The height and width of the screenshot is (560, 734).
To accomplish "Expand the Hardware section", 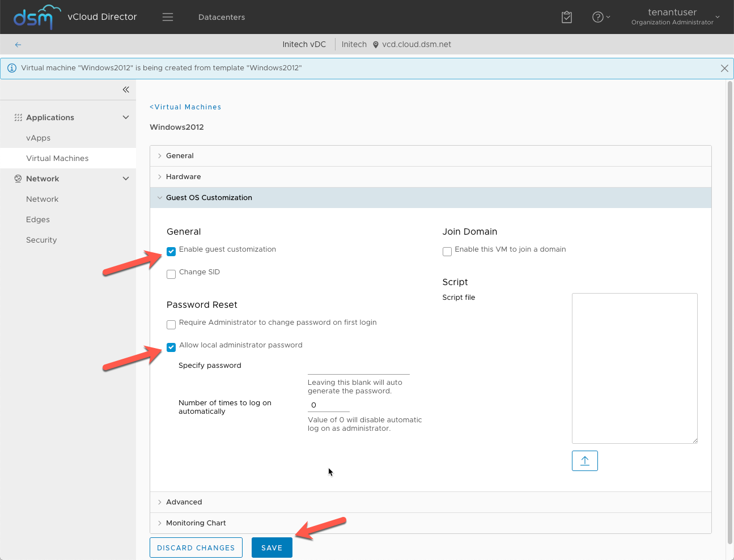I will (x=431, y=177).
